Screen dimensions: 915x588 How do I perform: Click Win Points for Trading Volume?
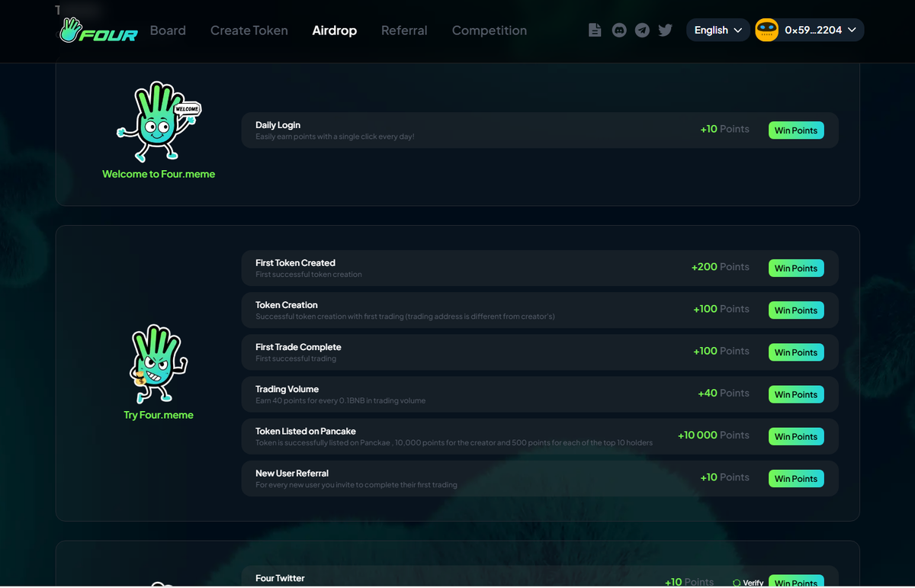point(796,394)
